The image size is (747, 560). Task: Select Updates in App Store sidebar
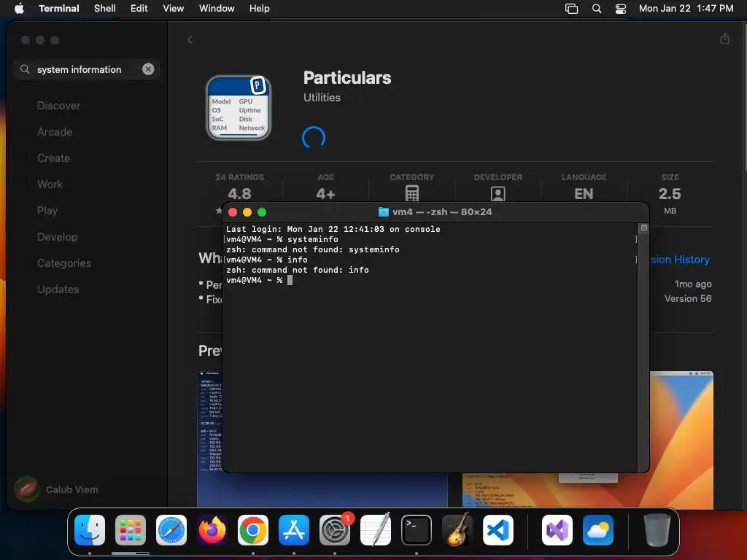click(58, 289)
